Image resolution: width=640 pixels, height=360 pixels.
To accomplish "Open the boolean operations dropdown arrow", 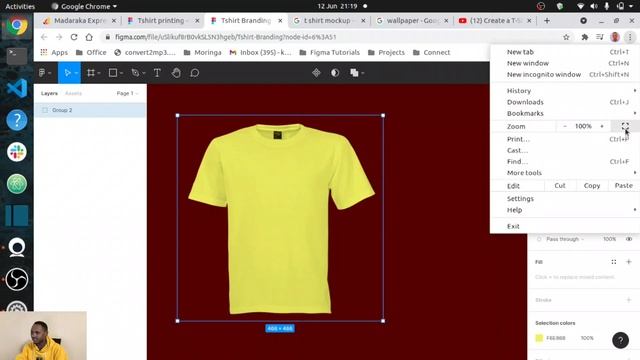I will pyautogui.click(x=362, y=73).
